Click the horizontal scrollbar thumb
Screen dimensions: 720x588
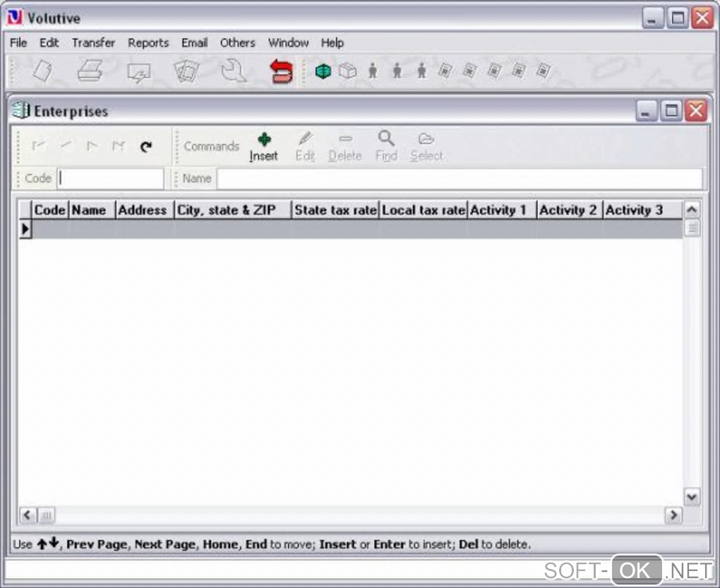(46, 515)
